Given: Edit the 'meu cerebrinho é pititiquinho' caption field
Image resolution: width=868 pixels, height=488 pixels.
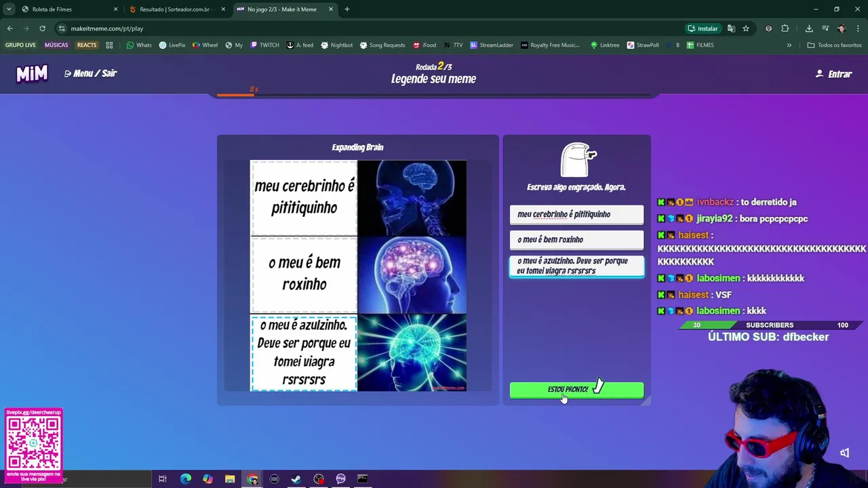Looking at the screenshot, I should pos(576,214).
